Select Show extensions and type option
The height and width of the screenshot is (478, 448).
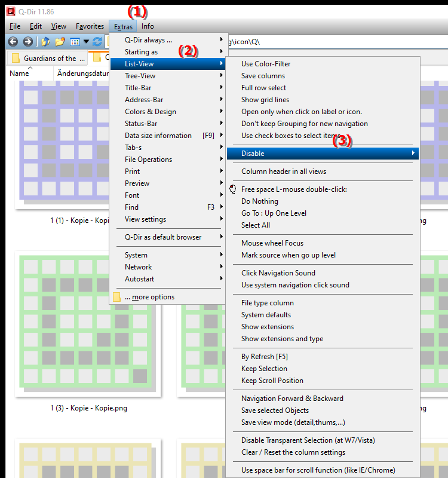coord(323,339)
